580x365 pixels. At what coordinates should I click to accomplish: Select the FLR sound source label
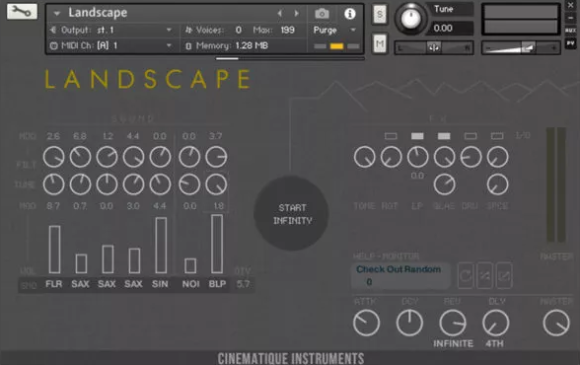tap(54, 284)
